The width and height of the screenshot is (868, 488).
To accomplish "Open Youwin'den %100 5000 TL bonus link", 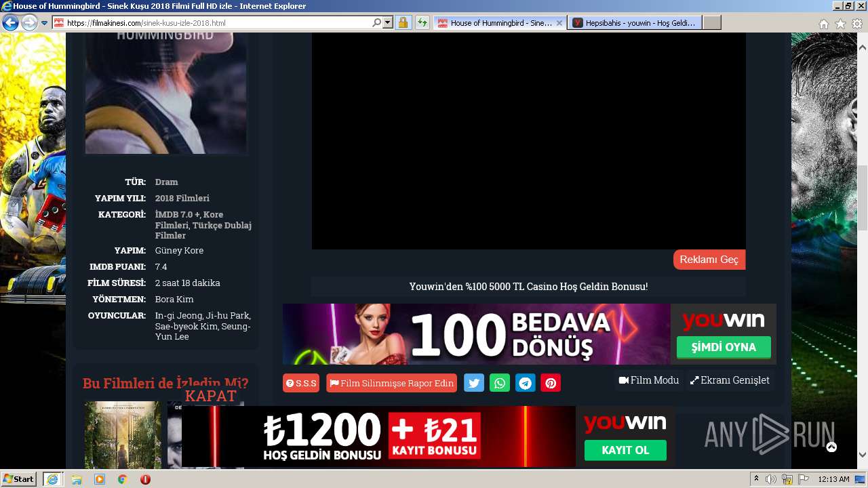I will (528, 287).
